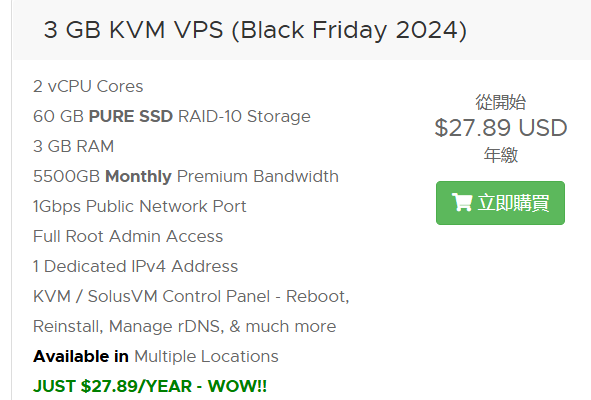This screenshot has height=400, width=591.
Task: Click the green JUST $27.89/YEAR promo text
Action: pyautogui.click(x=150, y=386)
